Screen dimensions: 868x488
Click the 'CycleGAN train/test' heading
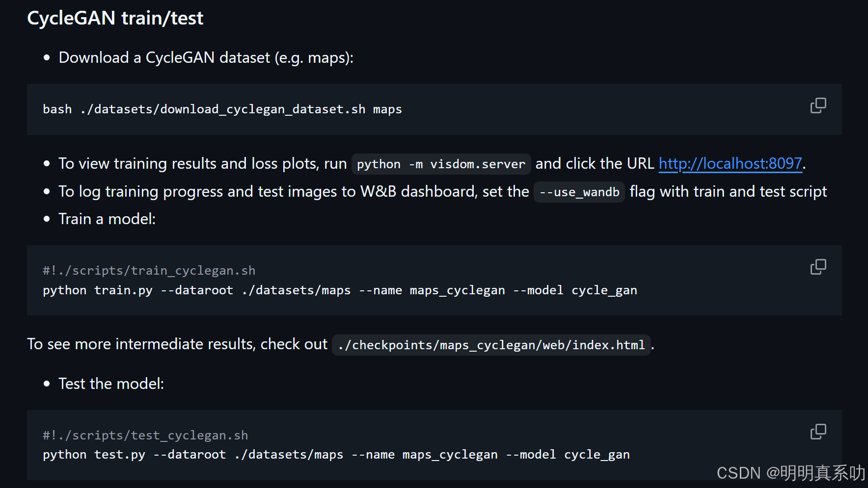pyautogui.click(x=115, y=18)
